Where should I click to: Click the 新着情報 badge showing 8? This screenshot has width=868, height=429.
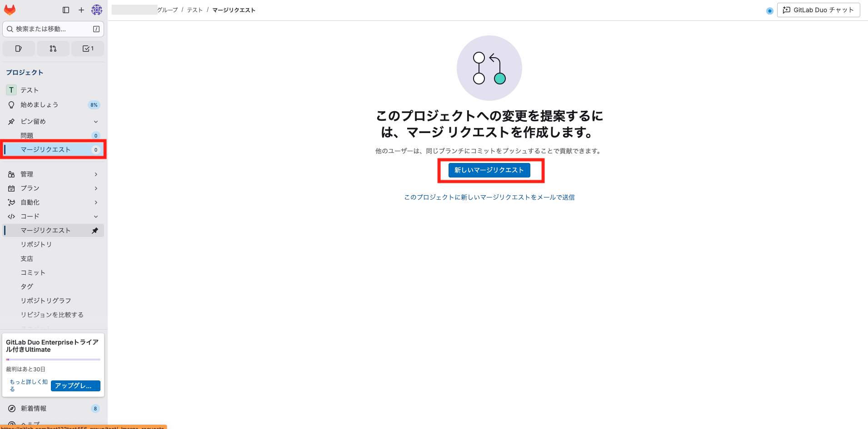[x=95, y=409]
